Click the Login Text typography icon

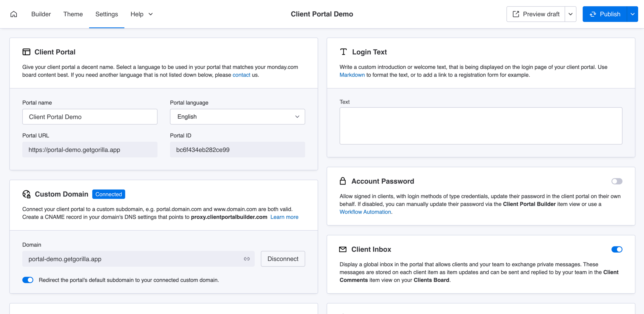coord(343,52)
